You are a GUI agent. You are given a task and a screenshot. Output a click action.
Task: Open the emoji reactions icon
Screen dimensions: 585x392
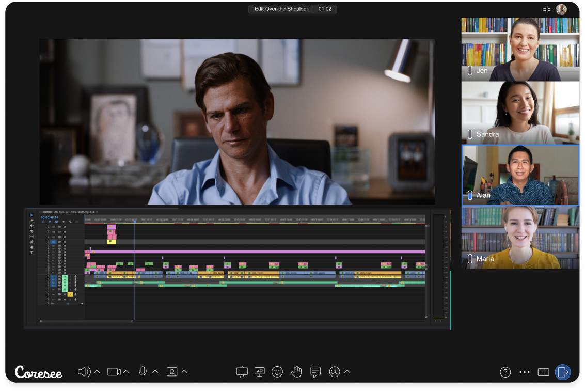coord(277,372)
